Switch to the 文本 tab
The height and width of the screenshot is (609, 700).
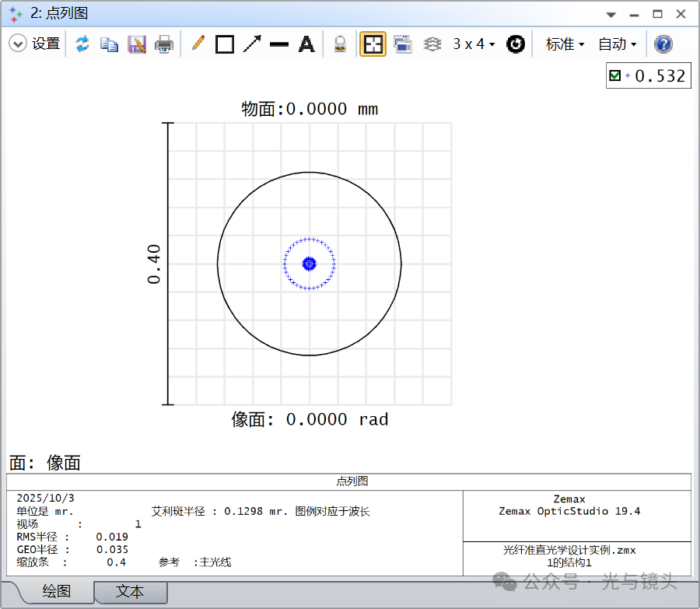[131, 592]
